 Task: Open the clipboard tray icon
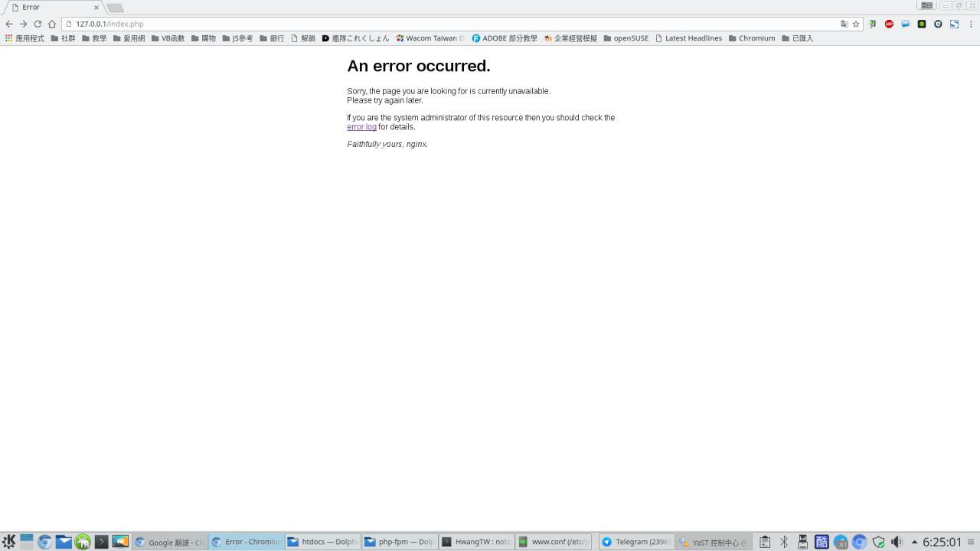pos(765,542)
